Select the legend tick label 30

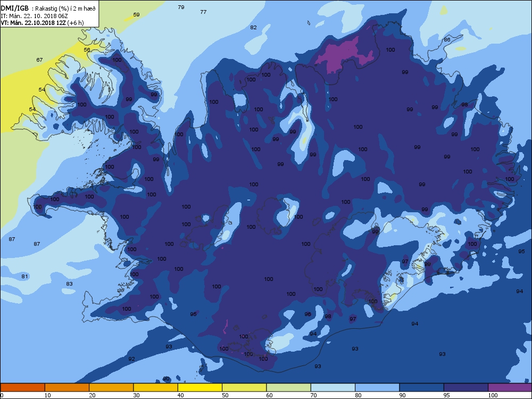point(136,395)
